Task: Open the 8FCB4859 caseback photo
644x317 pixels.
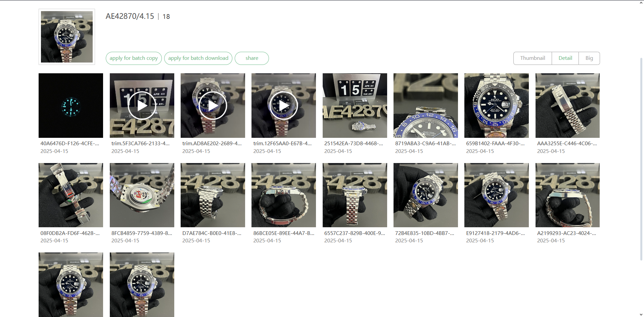Action: 142,195
